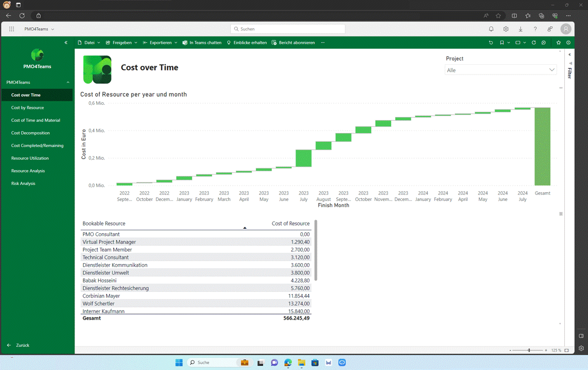Click the notifications bell icon
This screenshot has height=370, width=588.
coord(491,29)
